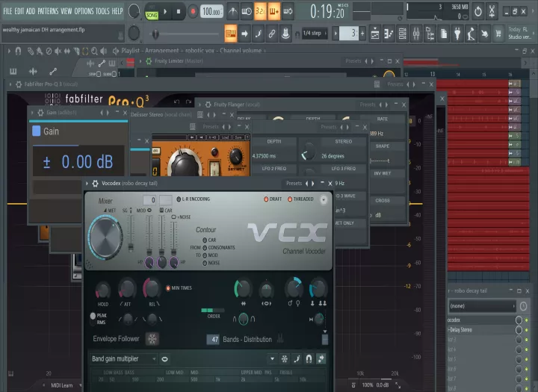
Task: Click the undo history reset icon
Action: (478, 11)
